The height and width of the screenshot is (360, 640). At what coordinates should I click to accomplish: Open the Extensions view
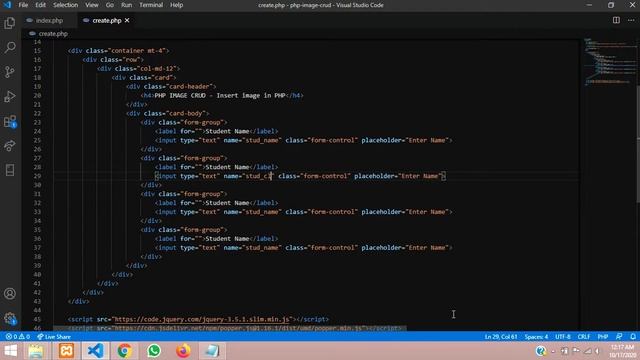10,121
